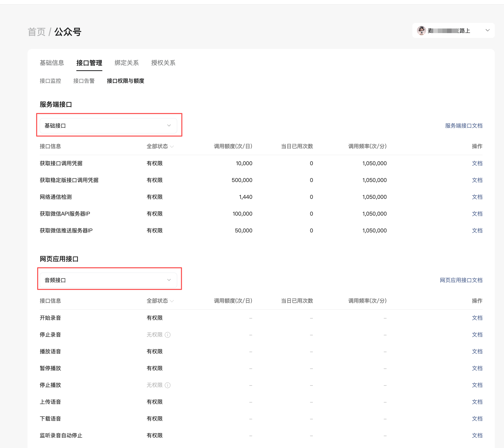Screen dimensions: 504x448
Task: Open the 音频接口 category dropdown
Action: pos(108,280)
